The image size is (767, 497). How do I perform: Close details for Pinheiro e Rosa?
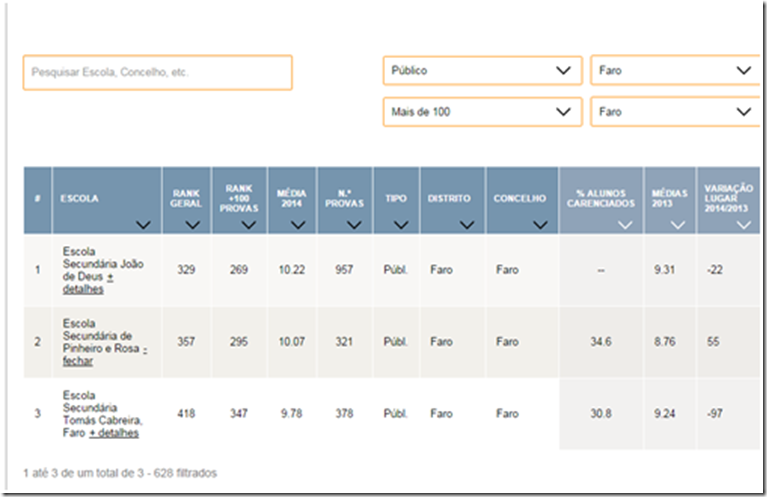79,361
